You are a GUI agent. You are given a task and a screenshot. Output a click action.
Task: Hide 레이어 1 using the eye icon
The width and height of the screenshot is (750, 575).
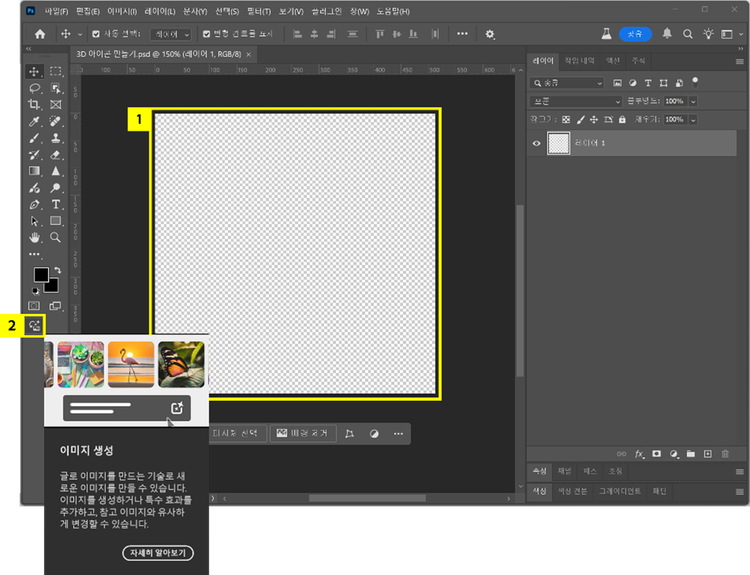click(537, 143)
